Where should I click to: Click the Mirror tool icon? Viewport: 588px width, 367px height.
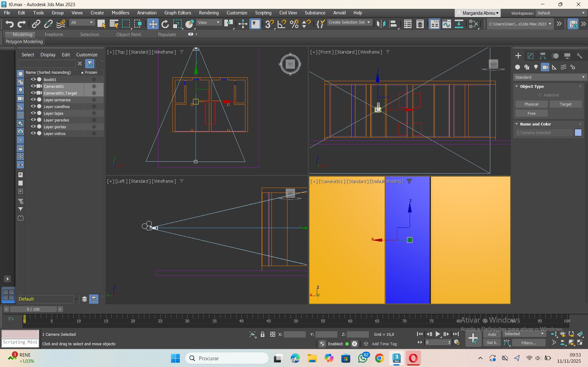[x=381, y=24]
